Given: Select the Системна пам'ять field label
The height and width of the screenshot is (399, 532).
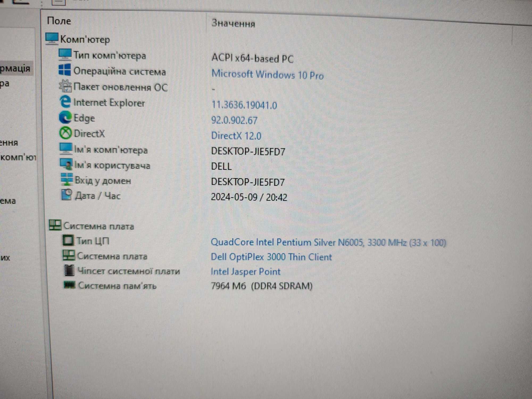Looking at the screenshot, I should pos(117,285).
